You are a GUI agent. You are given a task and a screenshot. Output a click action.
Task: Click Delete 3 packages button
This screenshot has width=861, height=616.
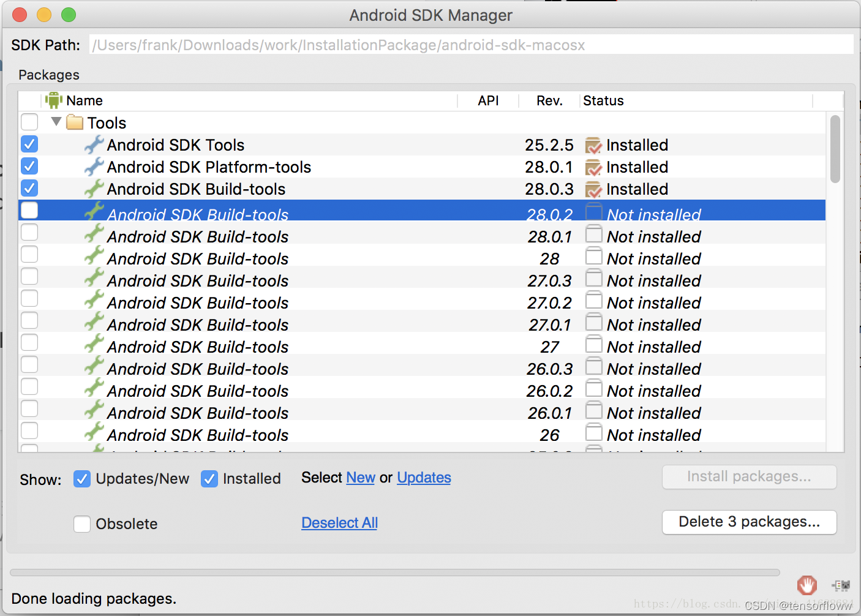(x=749, y=522)
